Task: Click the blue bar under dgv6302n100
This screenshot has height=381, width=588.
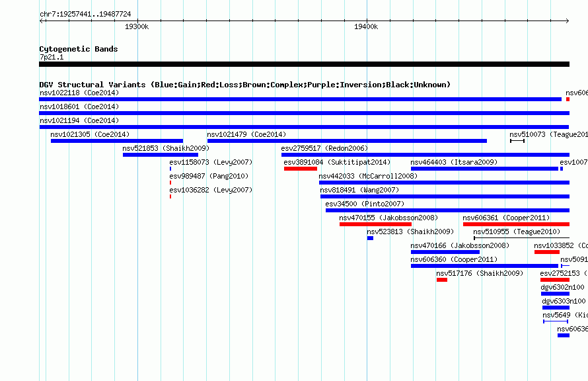Action: [x=555, y=294]
